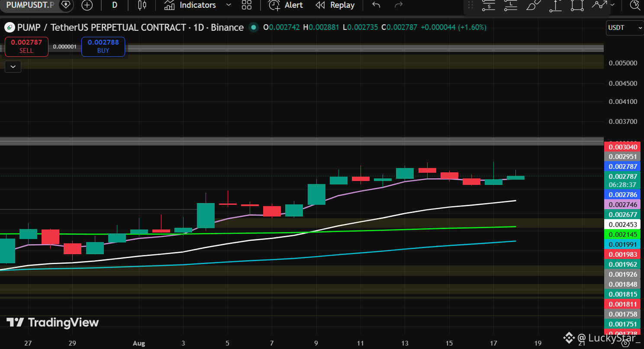Expand the indicator favorites dropdown arrow

[x=229, y=5]
